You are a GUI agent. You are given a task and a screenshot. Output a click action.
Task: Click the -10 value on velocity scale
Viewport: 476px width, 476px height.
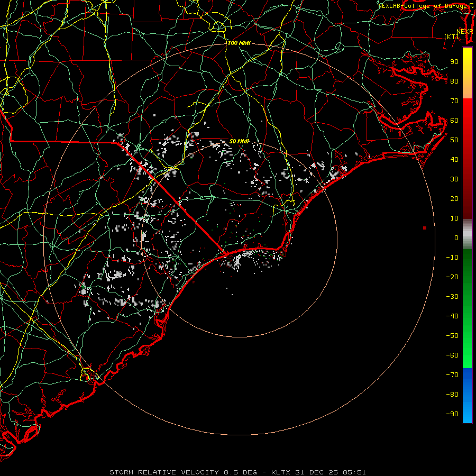[452, 258]
